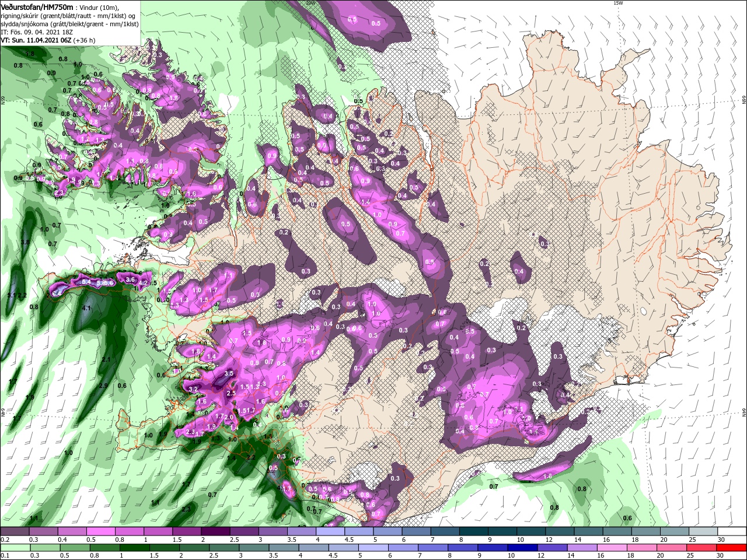The height and width of the screenshot is (560, 747).
Task: Click upper legend swatch between 0.2 and 0.3
Action: coord(15,531)
